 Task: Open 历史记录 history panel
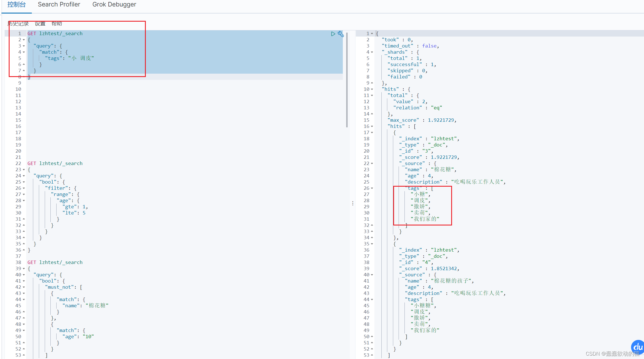tap(18, 24)
